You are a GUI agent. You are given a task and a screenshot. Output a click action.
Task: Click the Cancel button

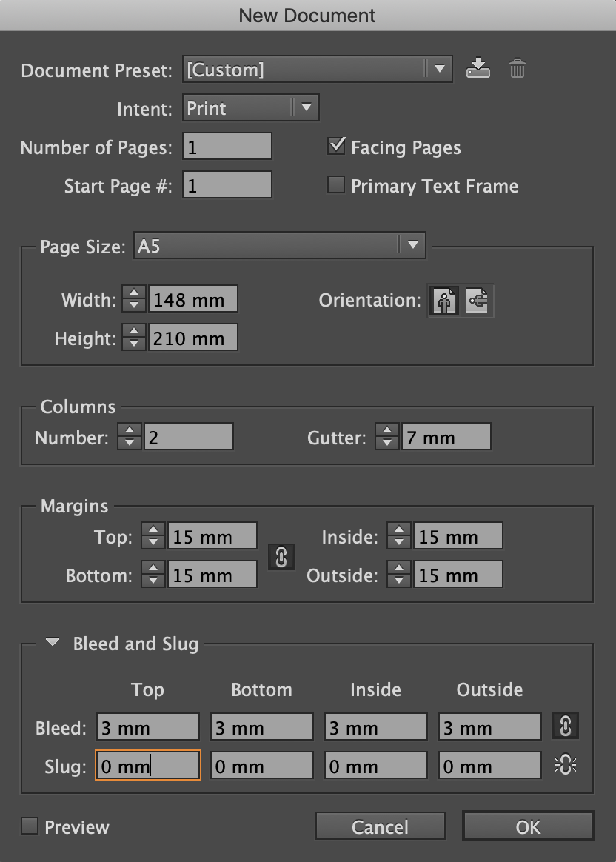(x=381, y=826)
